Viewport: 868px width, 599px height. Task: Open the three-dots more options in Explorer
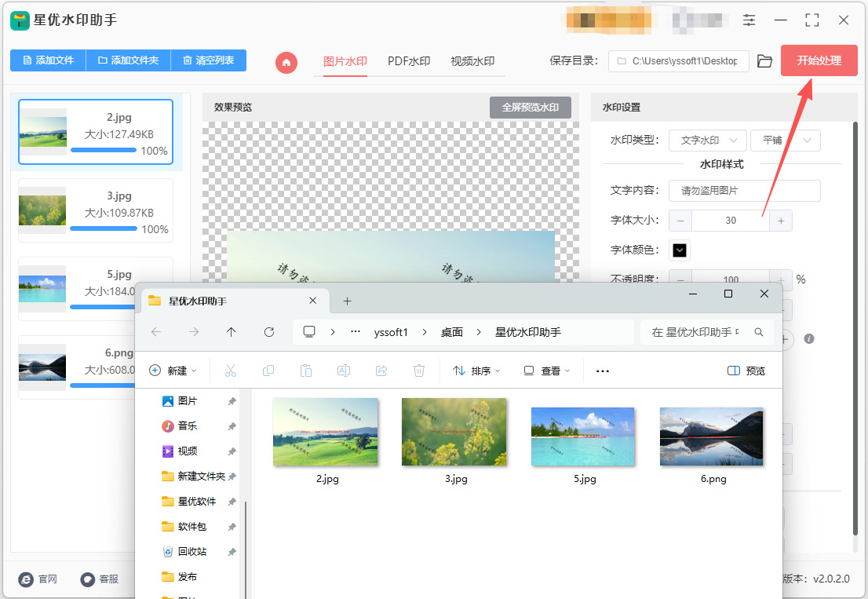603,371
